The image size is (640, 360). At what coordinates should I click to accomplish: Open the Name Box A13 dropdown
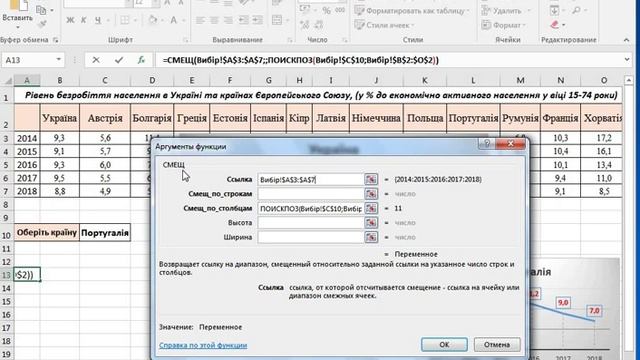point(58,60)
